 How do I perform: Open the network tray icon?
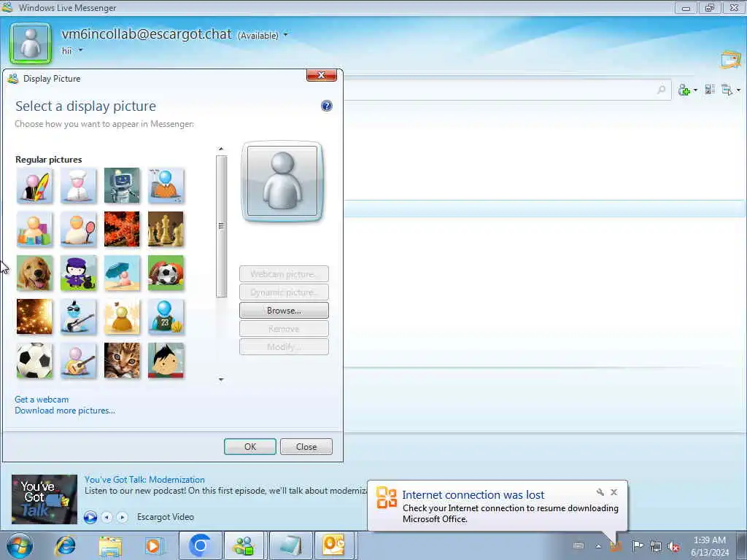(x=656, y=546)
